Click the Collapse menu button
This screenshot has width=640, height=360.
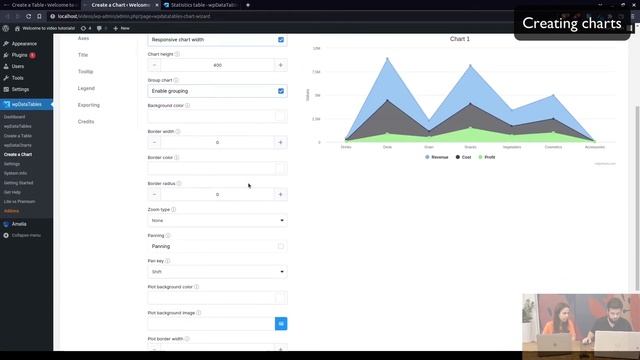point(22,236)
